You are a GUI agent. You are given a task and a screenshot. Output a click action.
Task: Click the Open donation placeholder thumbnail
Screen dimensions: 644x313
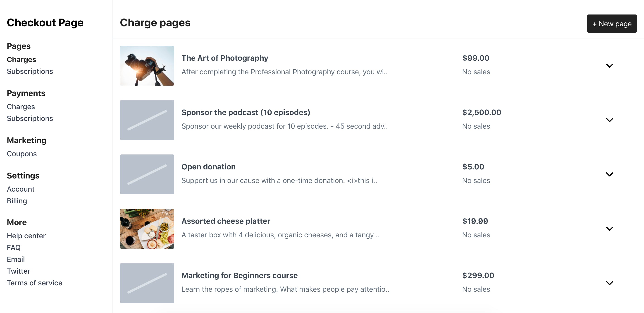pyautogui.click(x=147, y=174)
